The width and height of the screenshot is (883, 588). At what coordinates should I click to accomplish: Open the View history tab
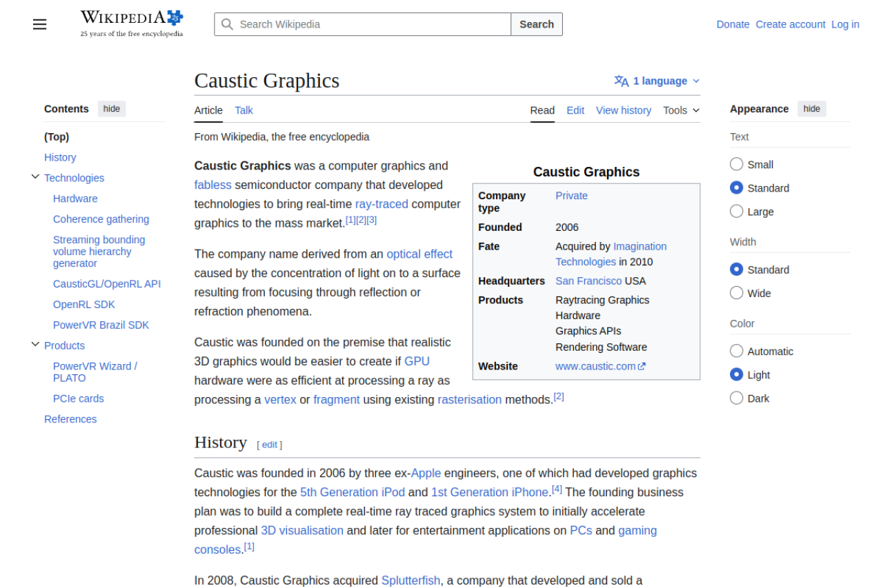624,110
